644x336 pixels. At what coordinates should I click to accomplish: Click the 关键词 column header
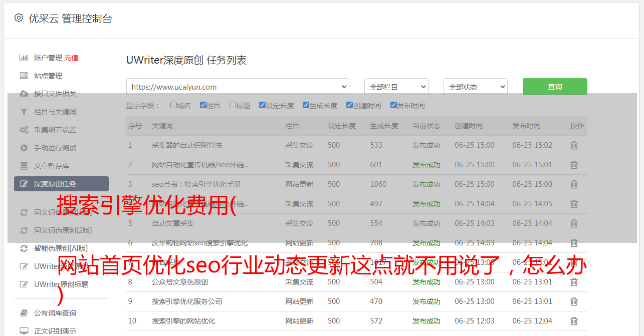[x=162, y=126]
